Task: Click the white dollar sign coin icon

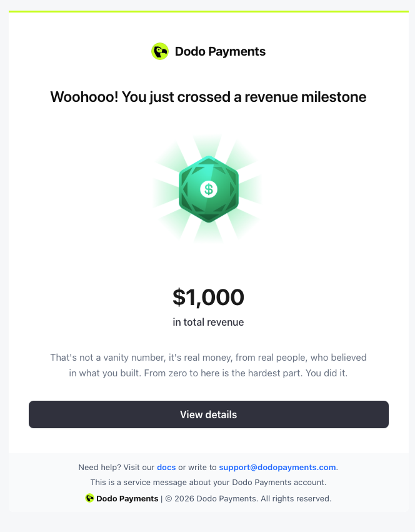Action: click(x=208, y=189)
